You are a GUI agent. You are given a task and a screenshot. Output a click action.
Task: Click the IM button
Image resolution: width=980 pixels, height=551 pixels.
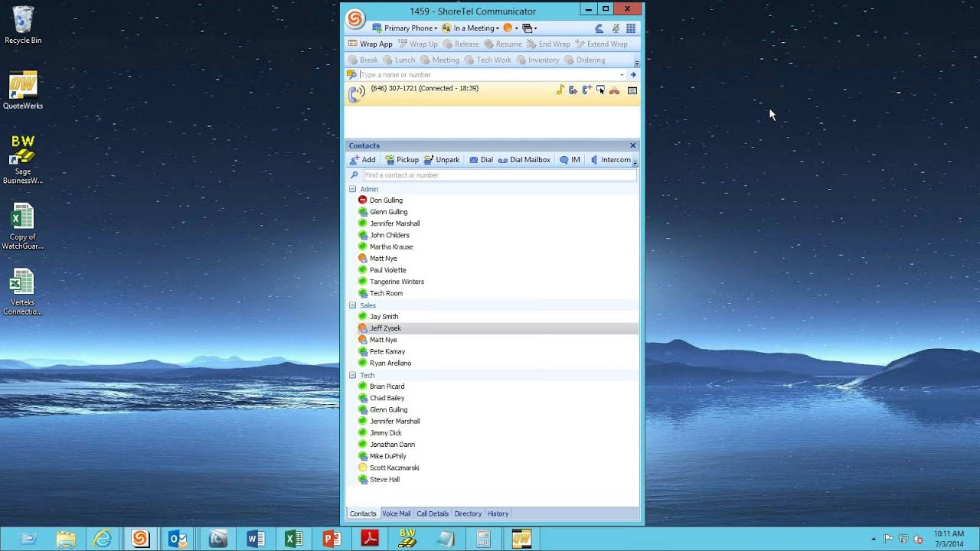[x=570, y=160]
